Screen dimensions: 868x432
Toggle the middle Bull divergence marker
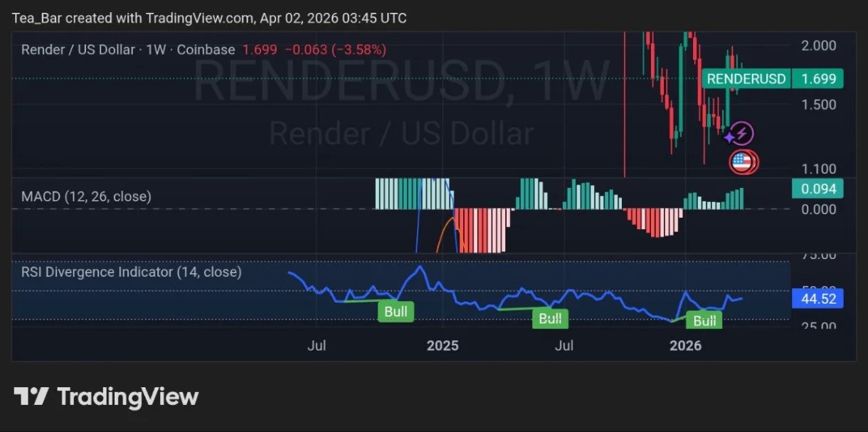550,319
